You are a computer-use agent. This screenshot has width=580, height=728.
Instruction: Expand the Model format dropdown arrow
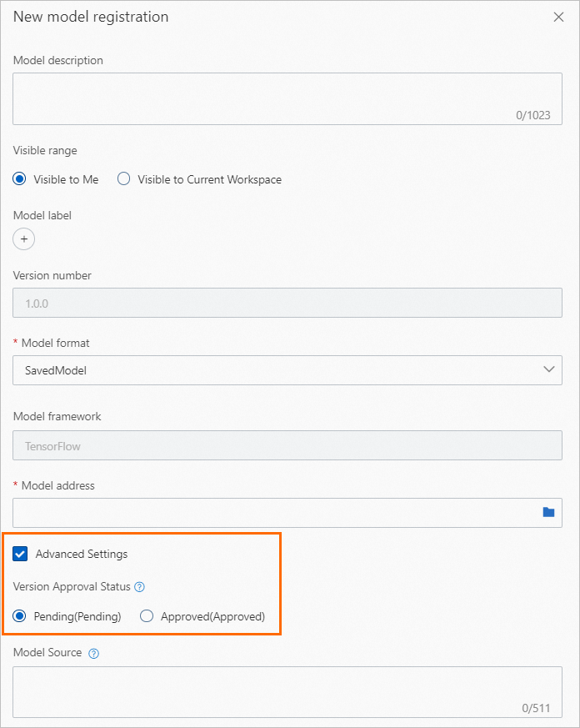pyautogui.click(x=548, y=369)
